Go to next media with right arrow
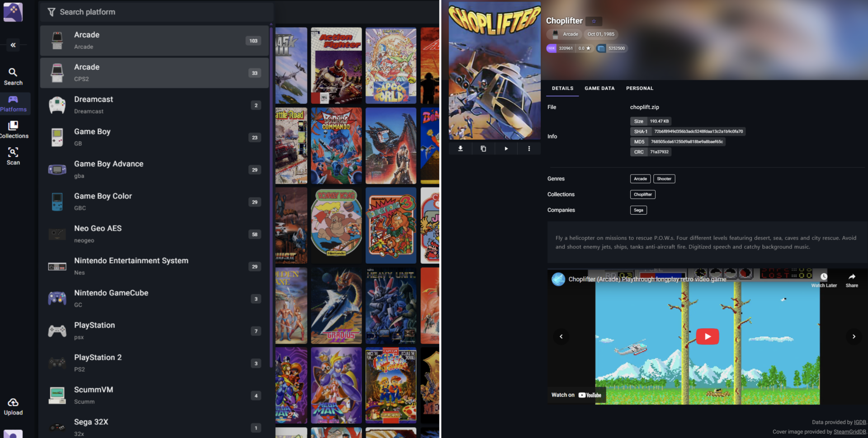 (854, 336)
